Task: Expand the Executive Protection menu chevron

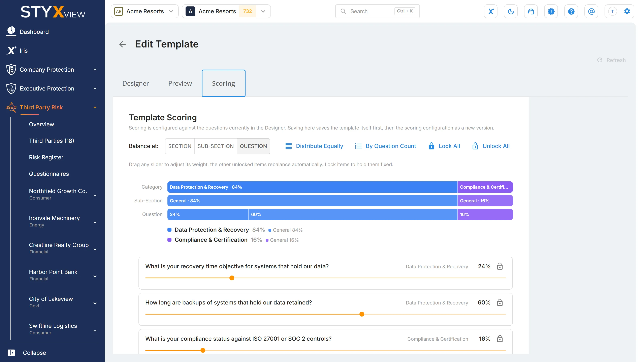Action: [95, 89]
